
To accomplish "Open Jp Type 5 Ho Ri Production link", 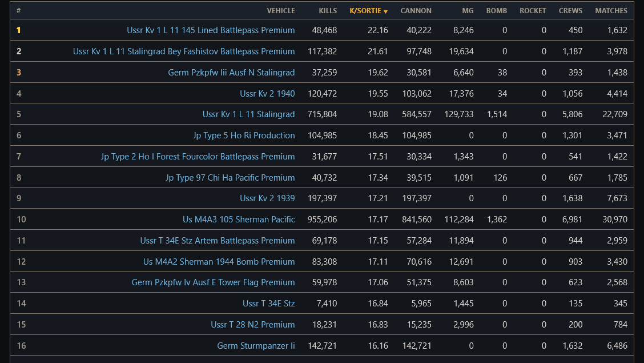I will pos(244,135).
